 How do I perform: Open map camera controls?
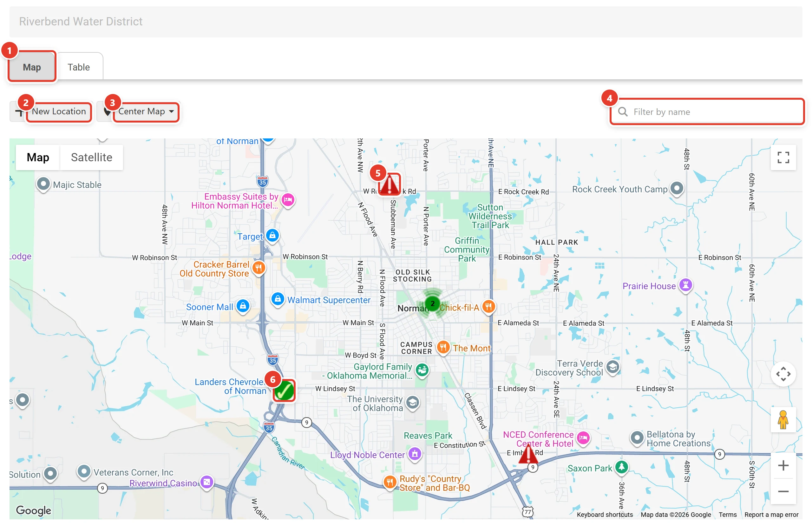pyautogui.click(x=783, y=374)
